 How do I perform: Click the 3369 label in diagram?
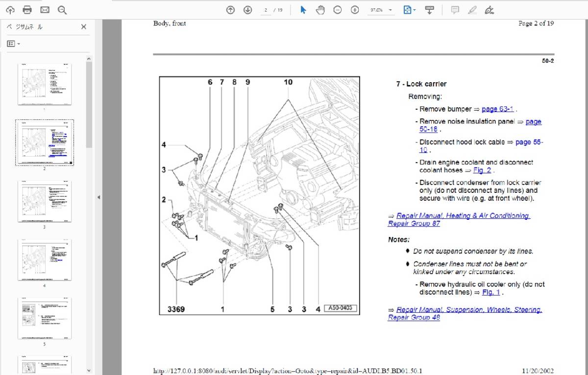(x=176, y=309)
